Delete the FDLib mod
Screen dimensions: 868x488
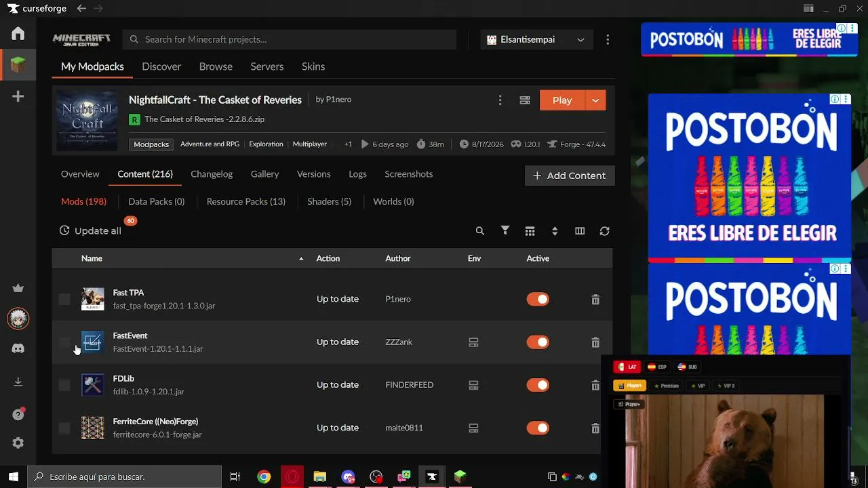click(595, 385)
